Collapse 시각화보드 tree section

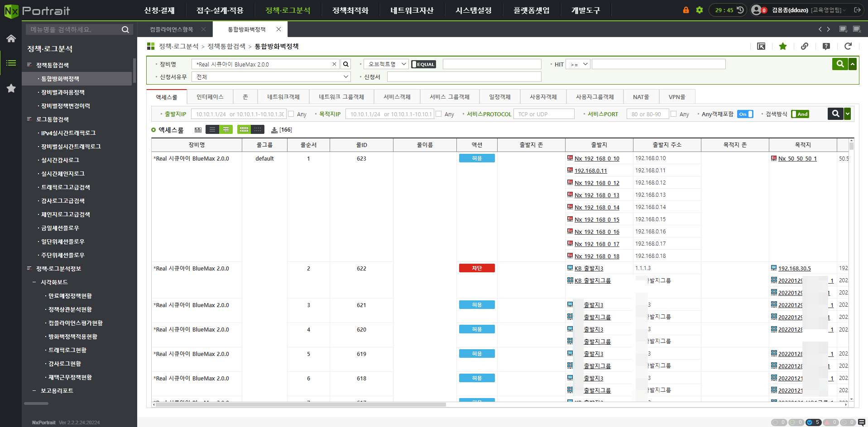click(x=34, y=282)
